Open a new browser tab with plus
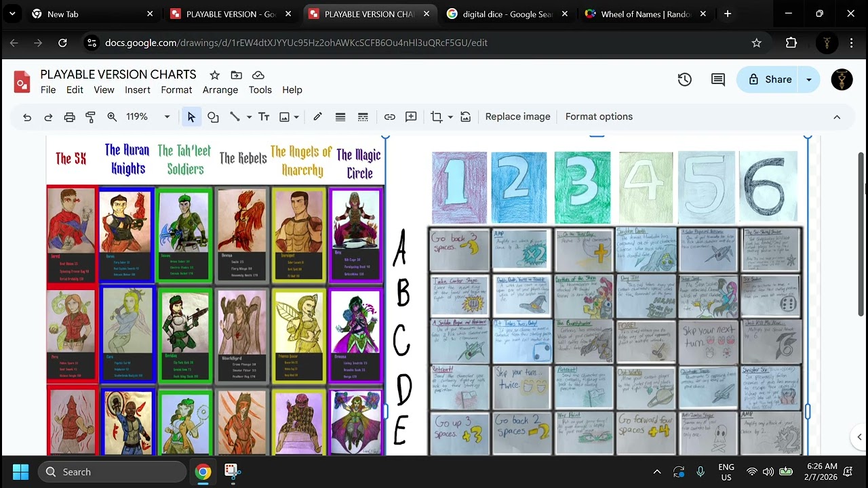 tap(728, 14)
